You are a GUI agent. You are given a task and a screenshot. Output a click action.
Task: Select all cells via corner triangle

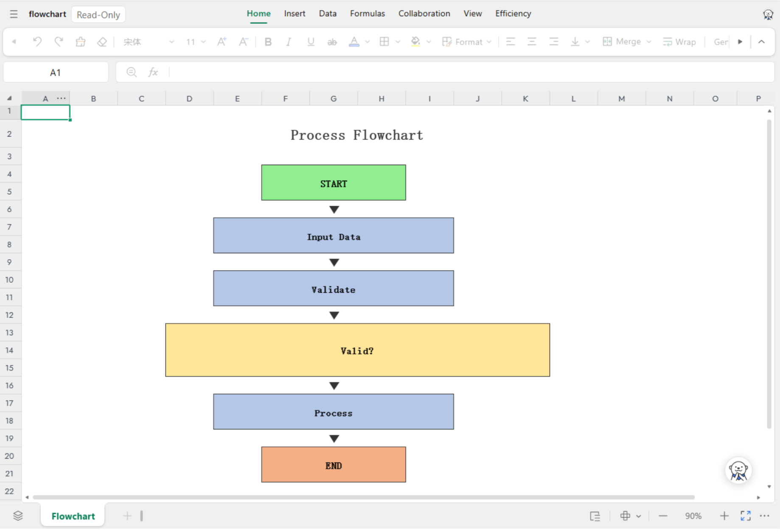coord(9,98)
